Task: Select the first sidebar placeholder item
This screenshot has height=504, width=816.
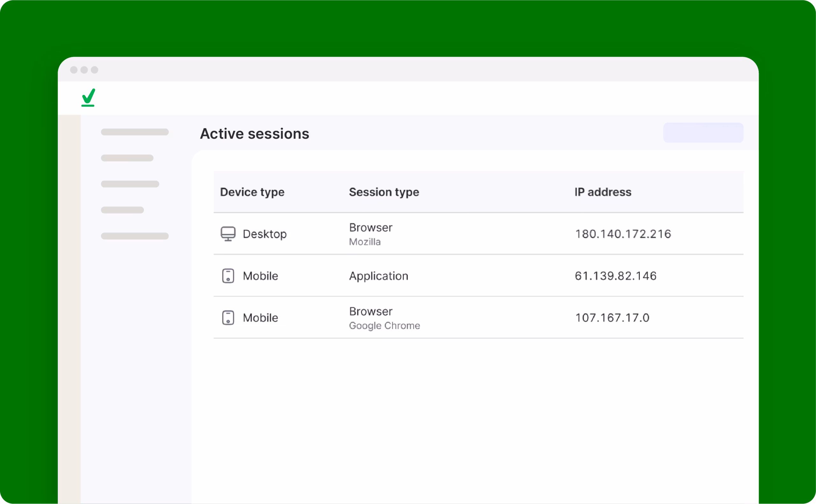Action: pyautogui.click(x=135, y=132)
